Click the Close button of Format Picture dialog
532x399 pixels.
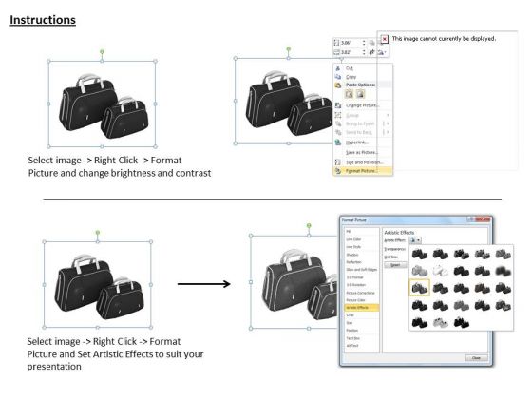[476, 358]
